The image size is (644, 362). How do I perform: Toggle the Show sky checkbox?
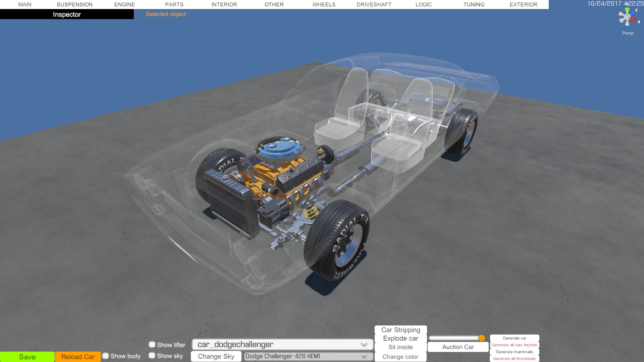tap(152, 356)
